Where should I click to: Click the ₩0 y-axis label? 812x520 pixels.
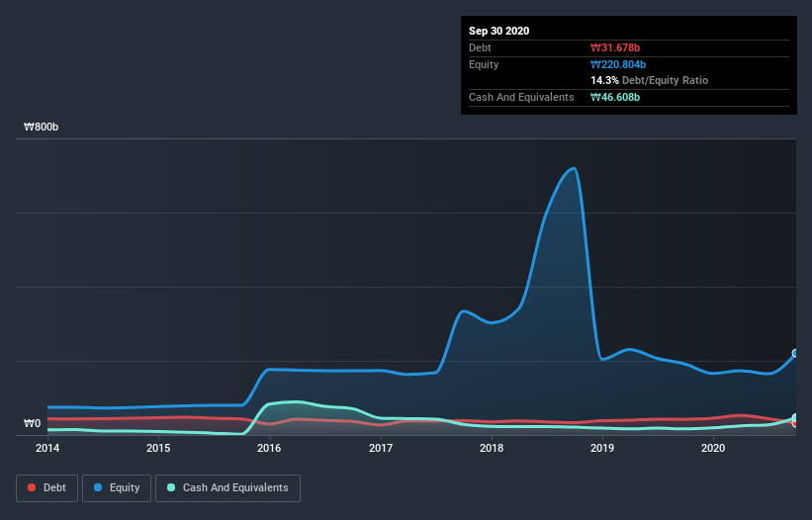tap(32, 424)
